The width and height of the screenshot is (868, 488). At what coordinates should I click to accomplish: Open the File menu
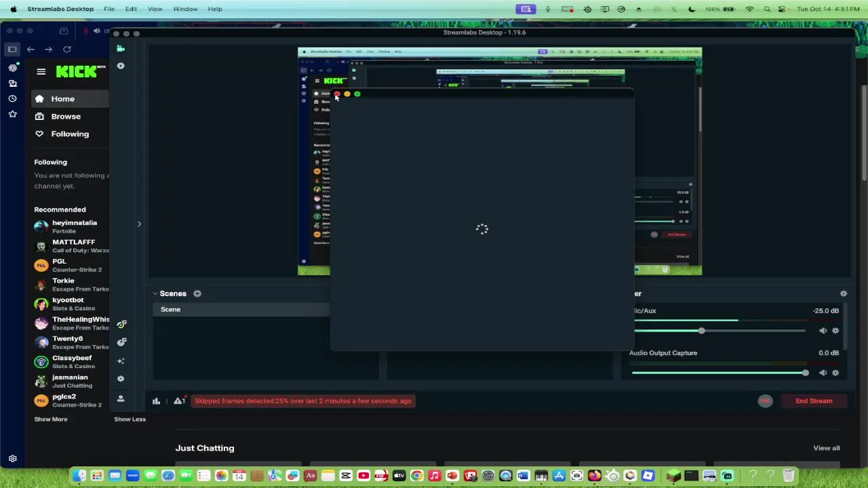coord(109,9)
